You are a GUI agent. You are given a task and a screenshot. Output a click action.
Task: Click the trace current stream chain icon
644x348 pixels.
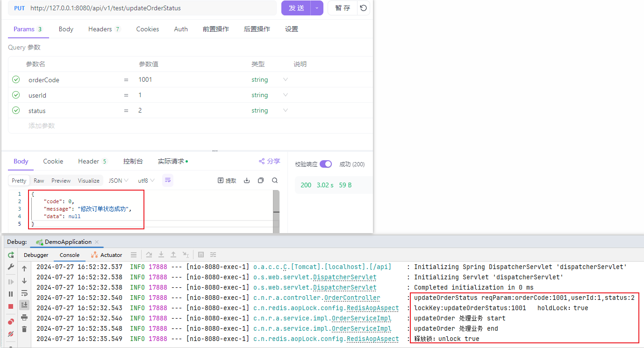213,255
